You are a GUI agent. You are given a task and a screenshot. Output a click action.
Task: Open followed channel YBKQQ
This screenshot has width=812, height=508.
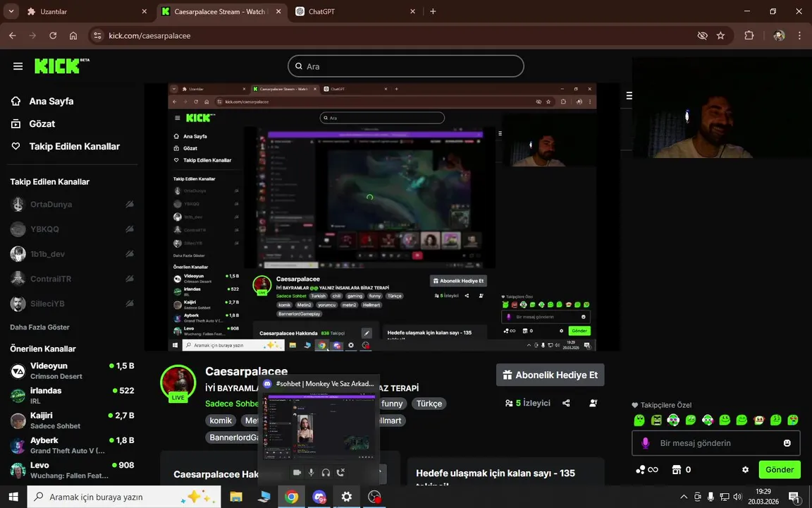pyautogui.click(x=72, y=229)
